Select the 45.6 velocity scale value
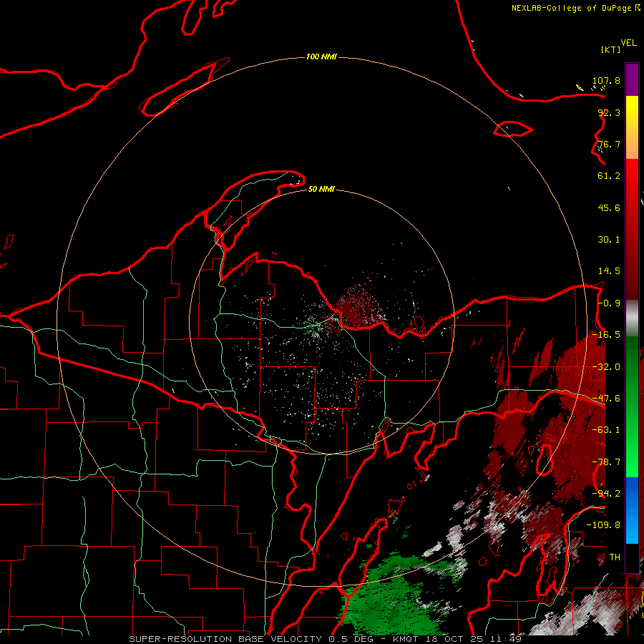Screen dimensions: 644x644 [x=609, y=208]
